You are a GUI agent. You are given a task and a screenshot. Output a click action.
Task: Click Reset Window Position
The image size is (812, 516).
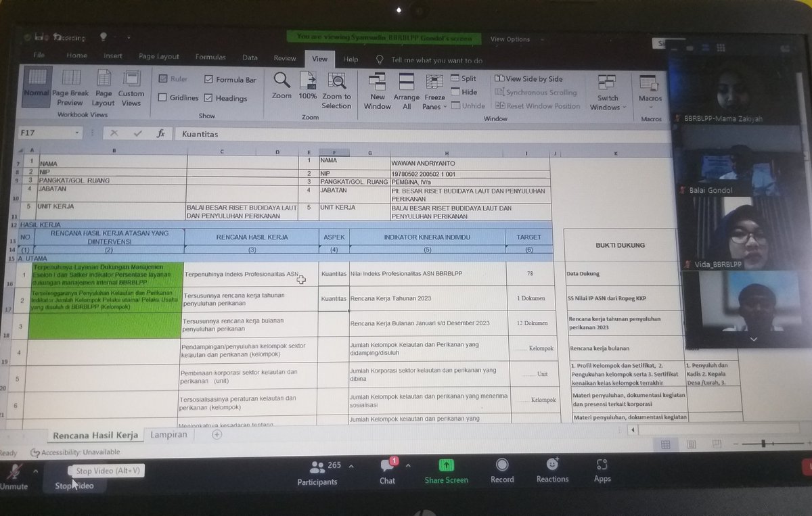pos(539,106)
